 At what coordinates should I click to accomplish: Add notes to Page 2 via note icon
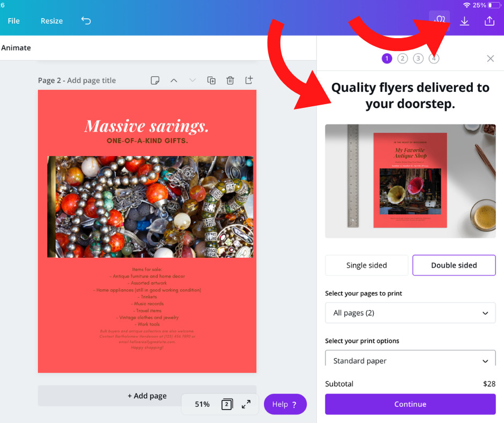[x=155, y=80]
